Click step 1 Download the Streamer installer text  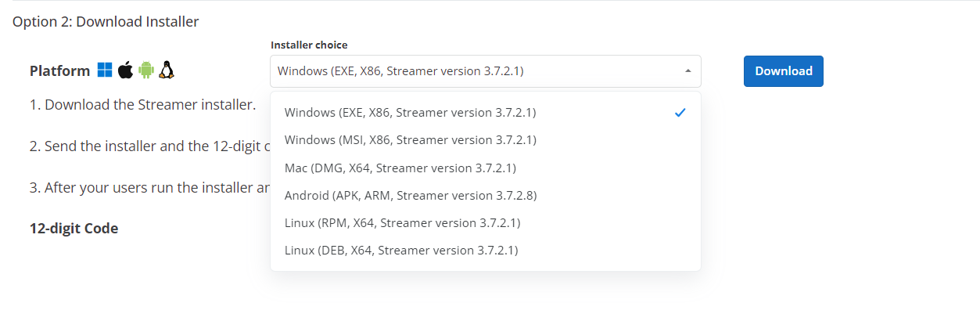142,104
